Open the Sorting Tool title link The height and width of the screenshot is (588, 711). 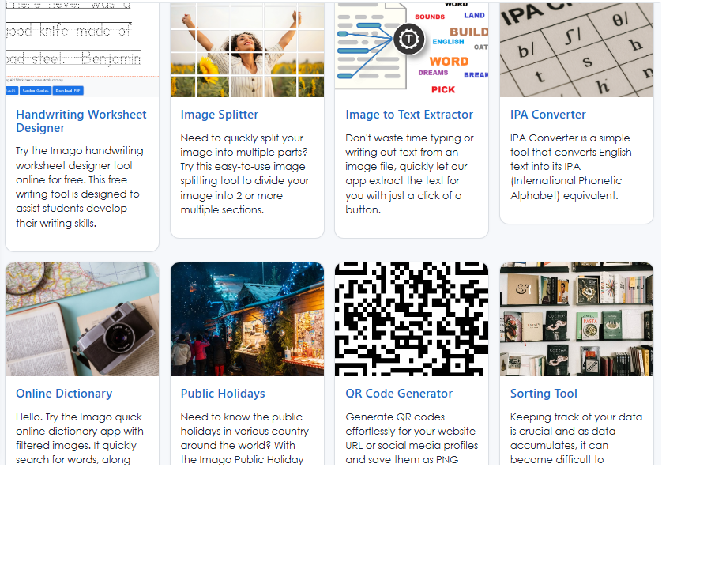(x=544, y=394)
